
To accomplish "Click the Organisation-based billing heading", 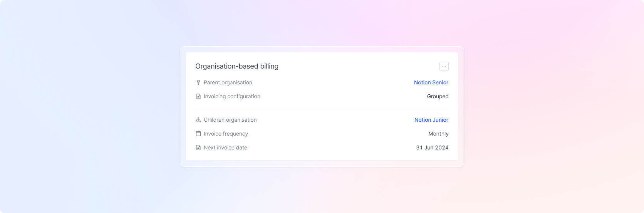I will click(237, 66).
